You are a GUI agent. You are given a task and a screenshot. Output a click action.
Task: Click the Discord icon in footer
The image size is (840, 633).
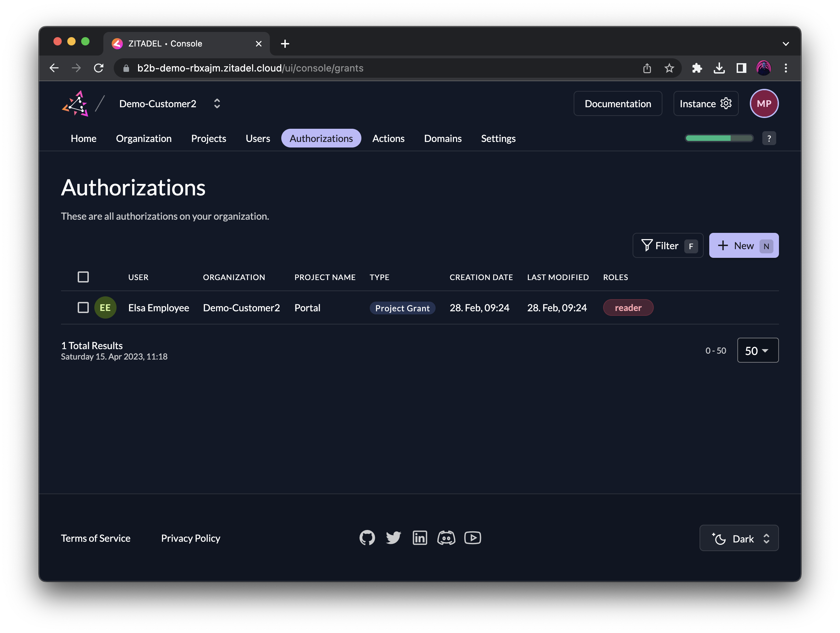coord(446,538)
